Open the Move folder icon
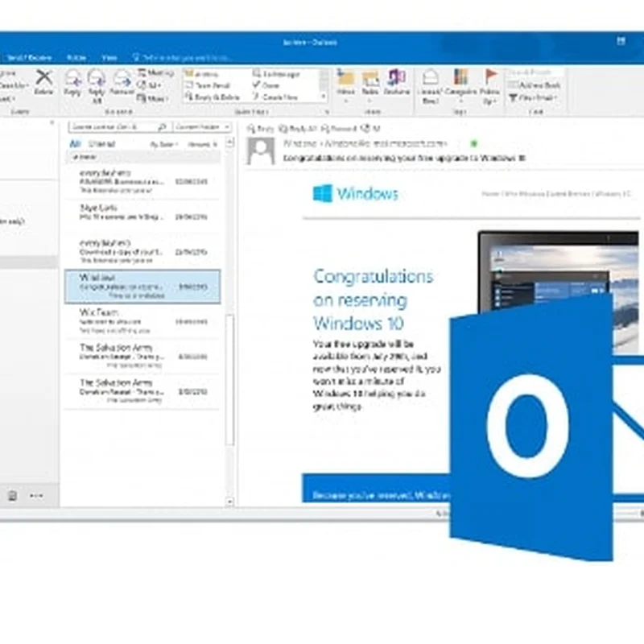The width and height of the screenshot is (644, 644). click(x=346, y=81)
